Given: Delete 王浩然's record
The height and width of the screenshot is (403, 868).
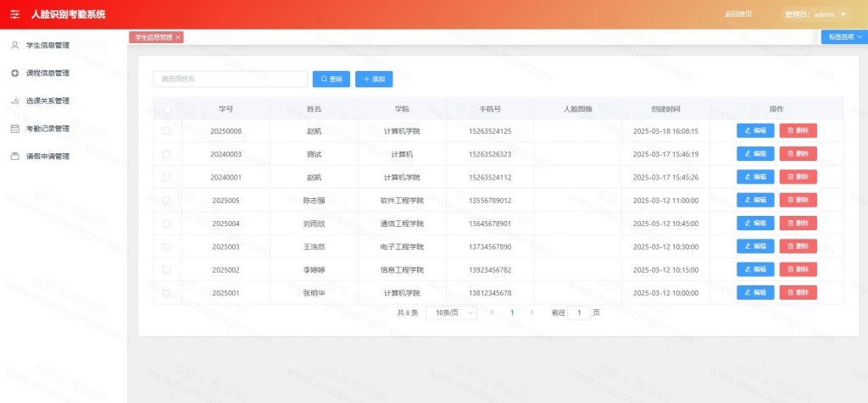Looking at the screenshot, I should point(798,246).
